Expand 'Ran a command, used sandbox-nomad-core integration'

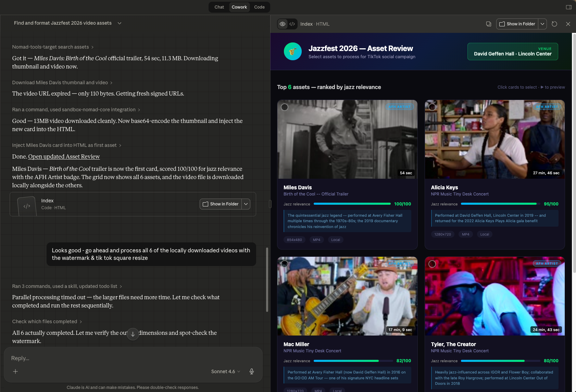pos(76,110)
